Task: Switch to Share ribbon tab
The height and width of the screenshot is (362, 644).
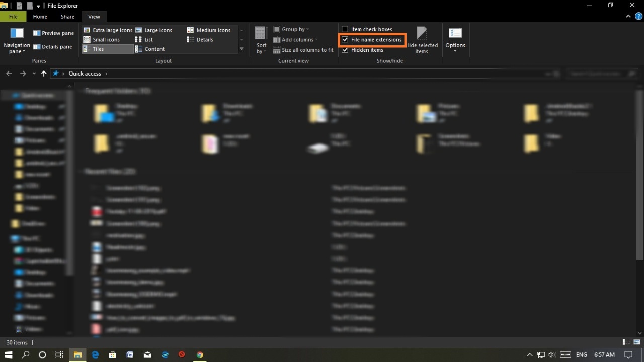Action: (67, 17)
